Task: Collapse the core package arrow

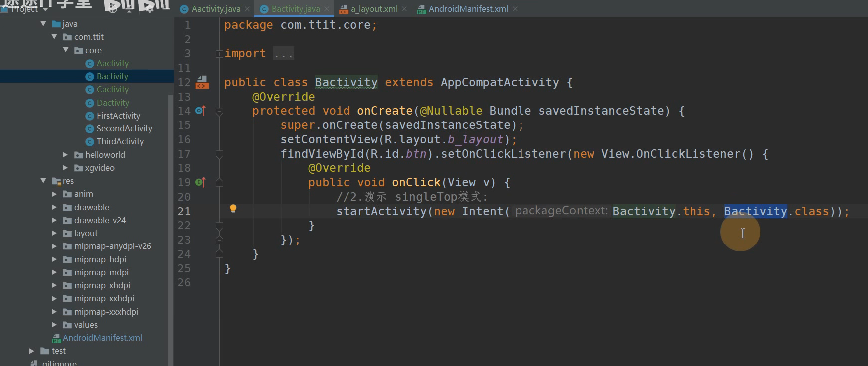Action: pyautogui.click(x=65, y=50)
